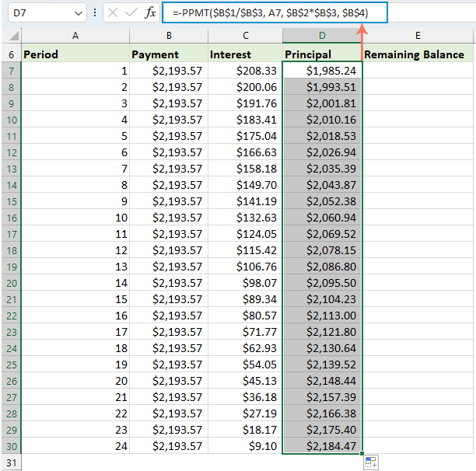The image size is (476, 471).
Task: Click the Remaining Balance header cell
Action: click(x=418, y=54)
